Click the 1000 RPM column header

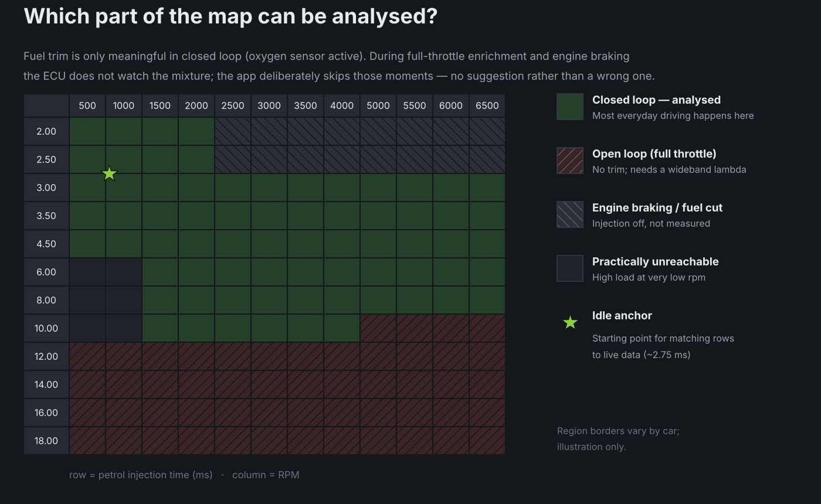tap(124, 105)
